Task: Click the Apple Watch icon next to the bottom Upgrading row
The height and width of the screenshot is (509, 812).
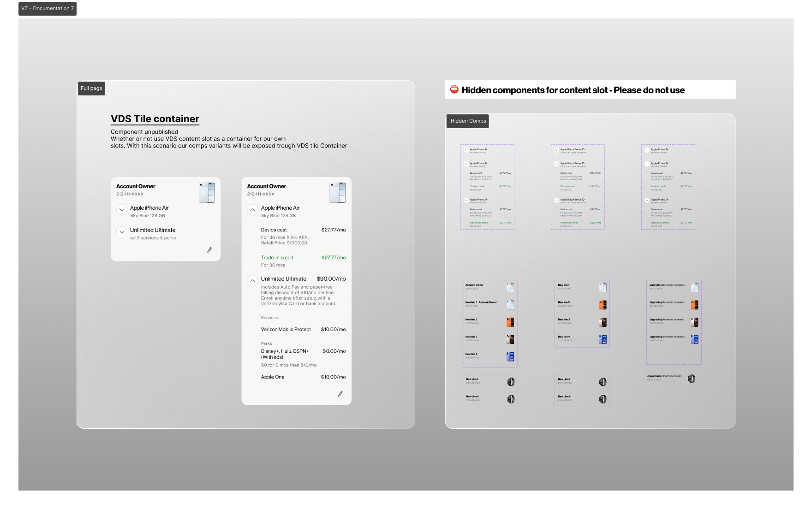Action: tap(690, 378)
